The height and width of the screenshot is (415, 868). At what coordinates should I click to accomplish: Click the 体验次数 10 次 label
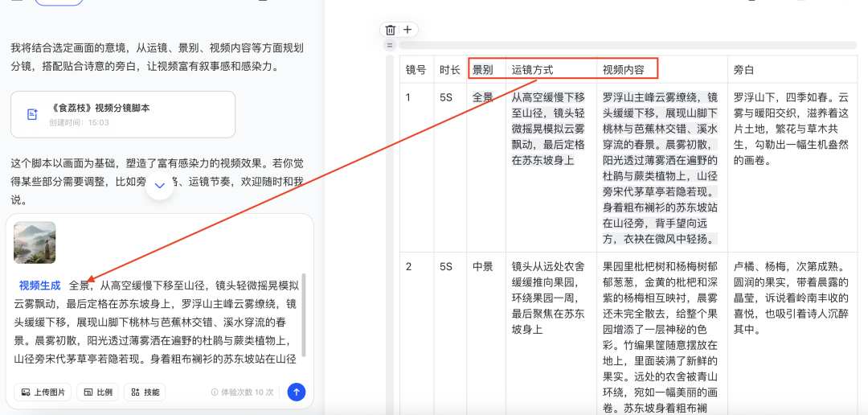point(248,392)
